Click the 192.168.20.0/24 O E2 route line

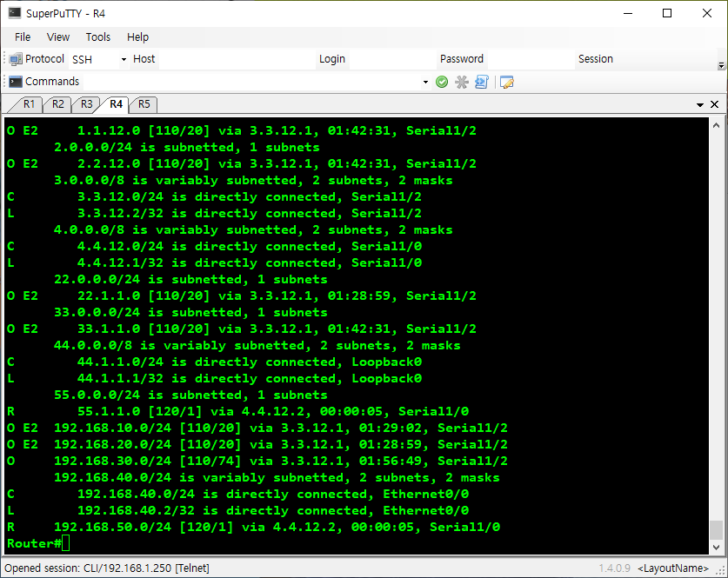click(257, 444)
